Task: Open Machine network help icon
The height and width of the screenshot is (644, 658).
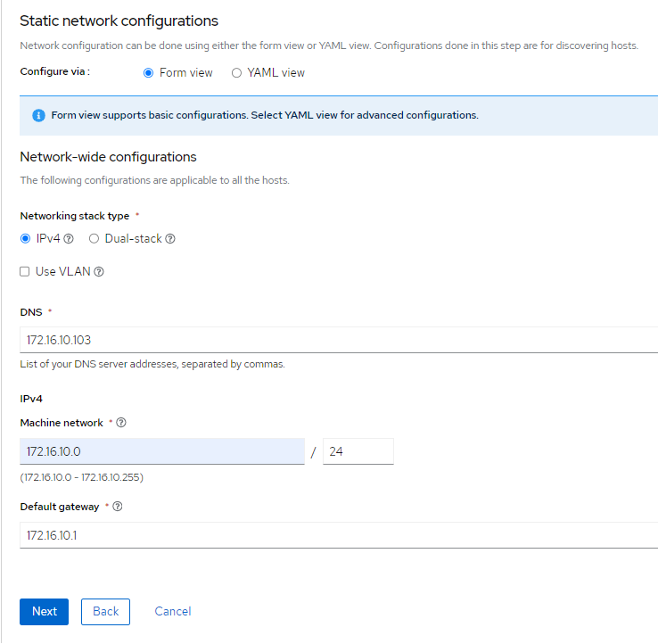Action: (121, 423)
